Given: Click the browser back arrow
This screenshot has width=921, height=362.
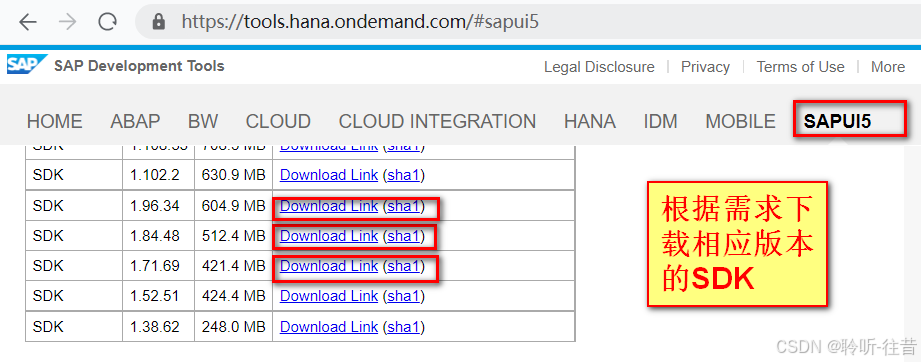Looking at the screenshot, I should (x=28, y=22).
